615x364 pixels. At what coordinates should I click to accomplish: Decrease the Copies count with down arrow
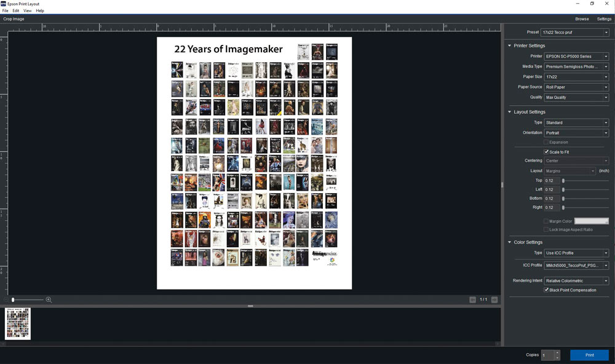[x=557, y=357]
